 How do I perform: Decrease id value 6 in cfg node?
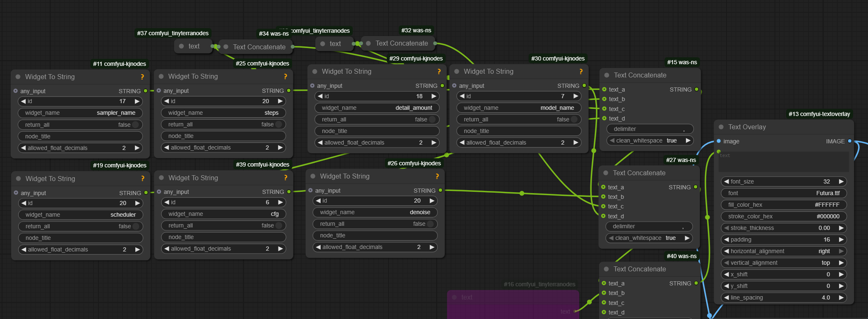(x=166, y=202)
